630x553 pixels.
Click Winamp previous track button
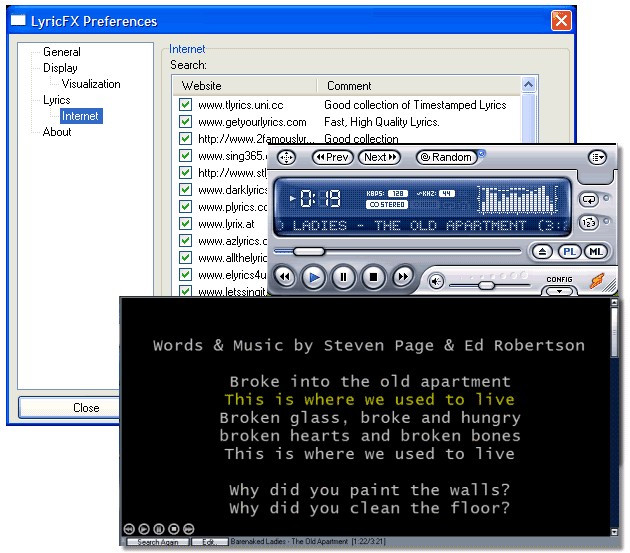click(285, 276)
